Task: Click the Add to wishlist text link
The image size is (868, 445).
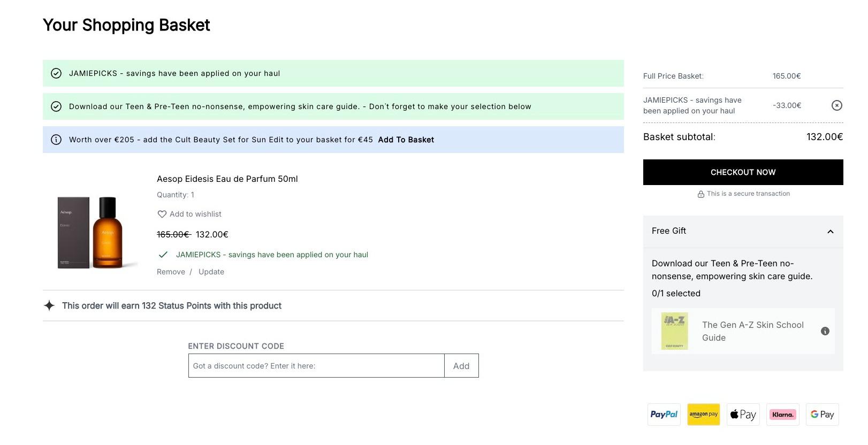Action: 195,214
